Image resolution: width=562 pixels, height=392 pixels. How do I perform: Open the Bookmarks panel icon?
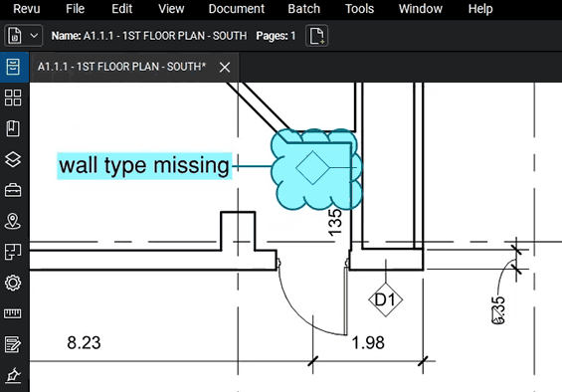pos(13,128)
